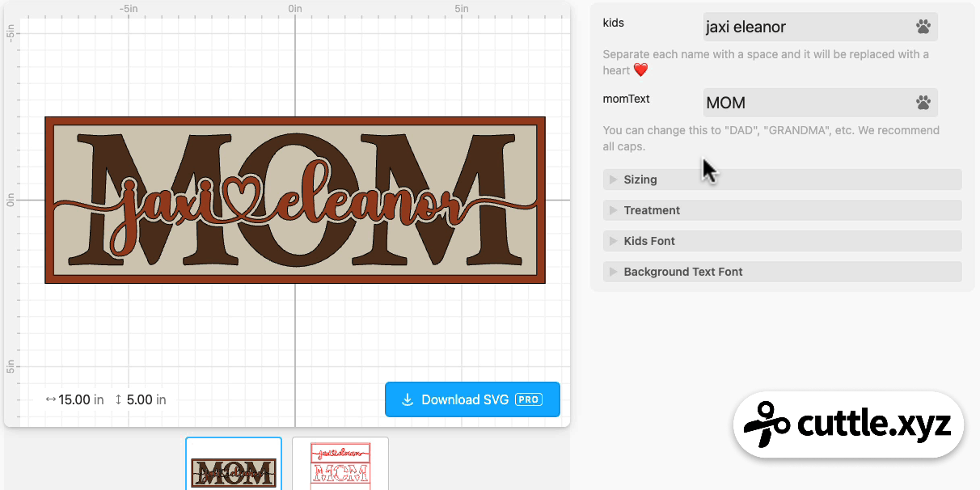Click the height arrow icon beside 5.00 in
The width and height of the screenshot is (980, 490).
click(x=119, y=399)
